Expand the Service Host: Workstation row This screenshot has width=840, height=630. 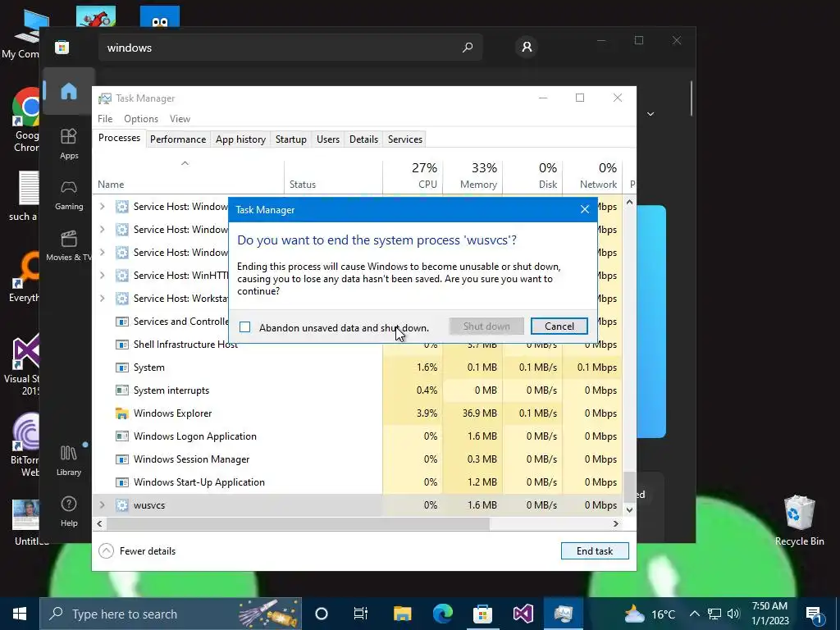coord(102,299)
